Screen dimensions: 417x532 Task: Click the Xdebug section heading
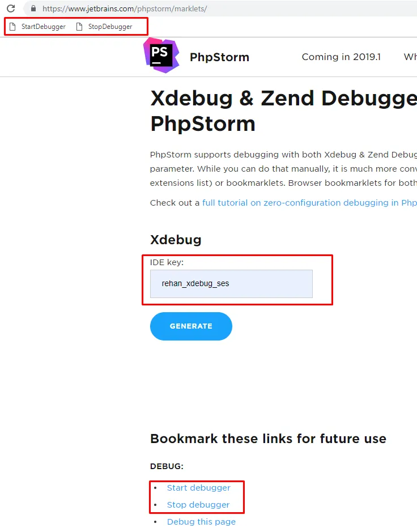(176, 240)
